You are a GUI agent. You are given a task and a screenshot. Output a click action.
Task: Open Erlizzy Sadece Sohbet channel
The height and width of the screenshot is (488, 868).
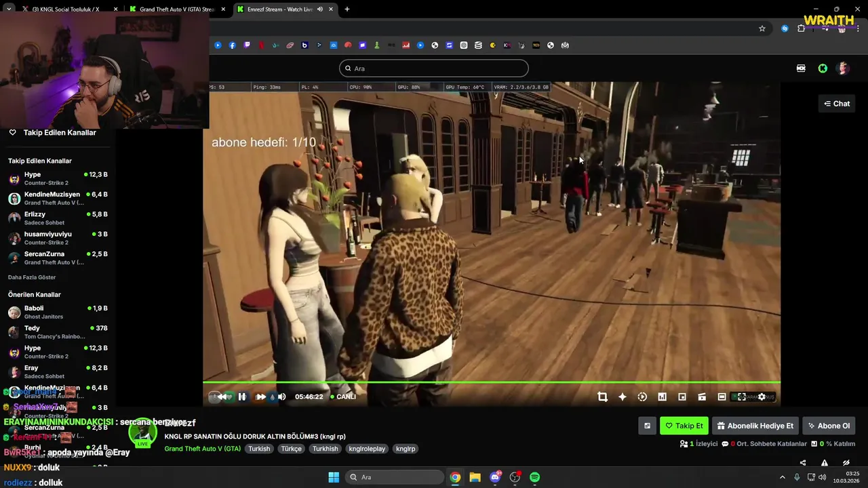pyautogui.click(x=58, y=218)
